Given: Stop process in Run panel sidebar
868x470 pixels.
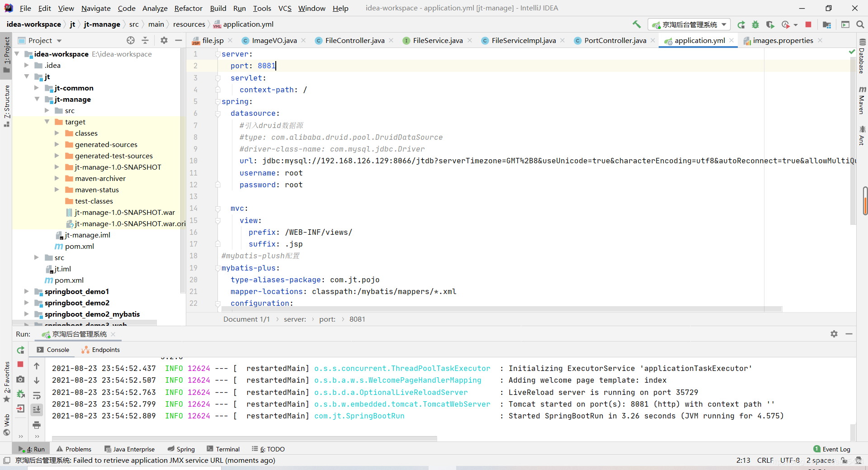Looking at the screenshot, I should pos(20,364).
